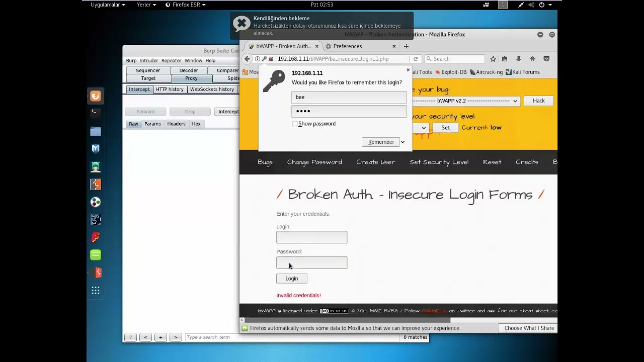Close the Preferences tab
Viewport: 644px width, 362px height.
[x=394, y=46]
